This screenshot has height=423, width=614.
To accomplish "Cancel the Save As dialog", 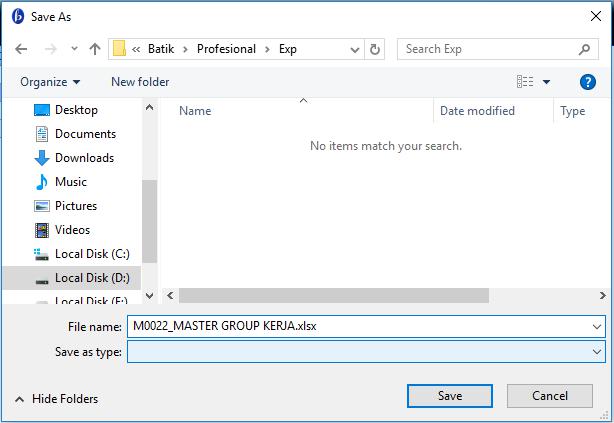I will (x=550, y=396).
